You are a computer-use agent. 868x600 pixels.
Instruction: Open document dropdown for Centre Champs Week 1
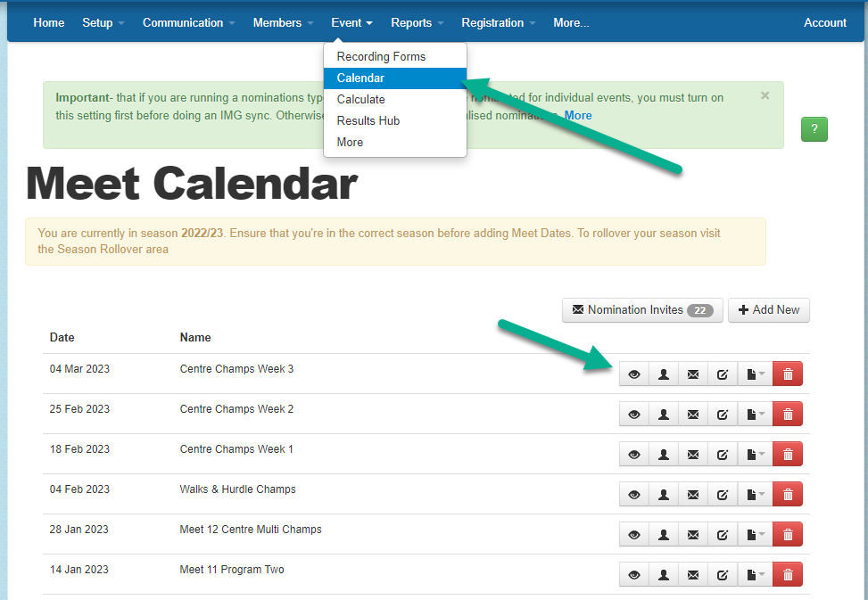point(755,455)
